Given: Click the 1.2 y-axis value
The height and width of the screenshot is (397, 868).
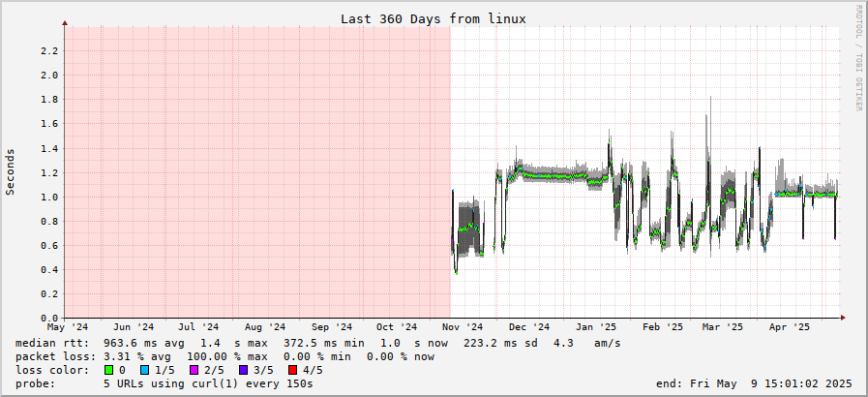Looking at the screenshot, I should tap(48, 172).
